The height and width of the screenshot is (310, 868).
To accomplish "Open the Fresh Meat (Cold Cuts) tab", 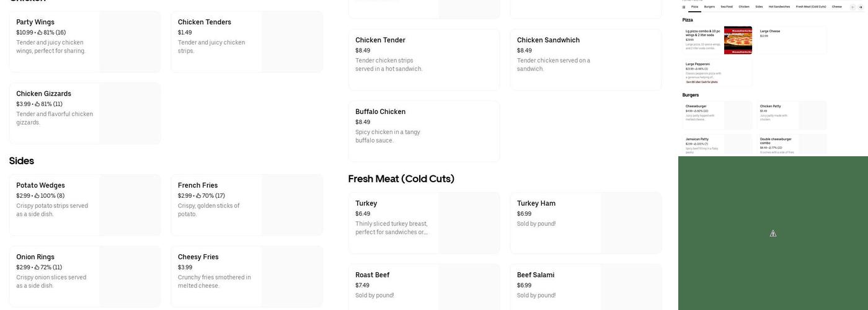I will [x=811, y=7].
